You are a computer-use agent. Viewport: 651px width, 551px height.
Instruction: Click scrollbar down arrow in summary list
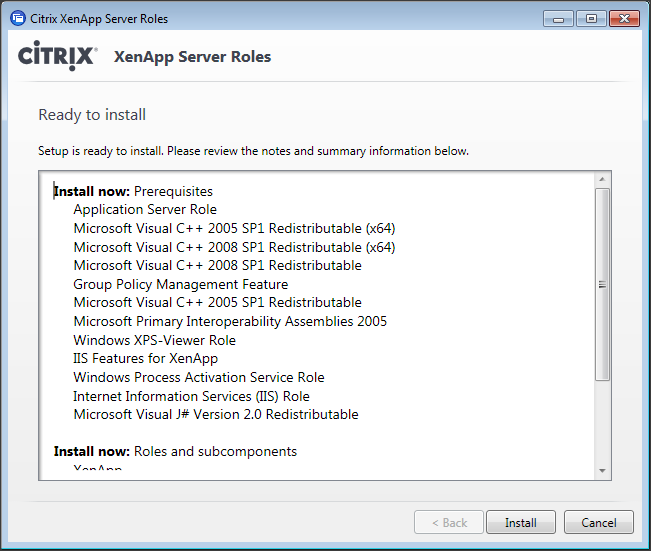coord(602,470)
